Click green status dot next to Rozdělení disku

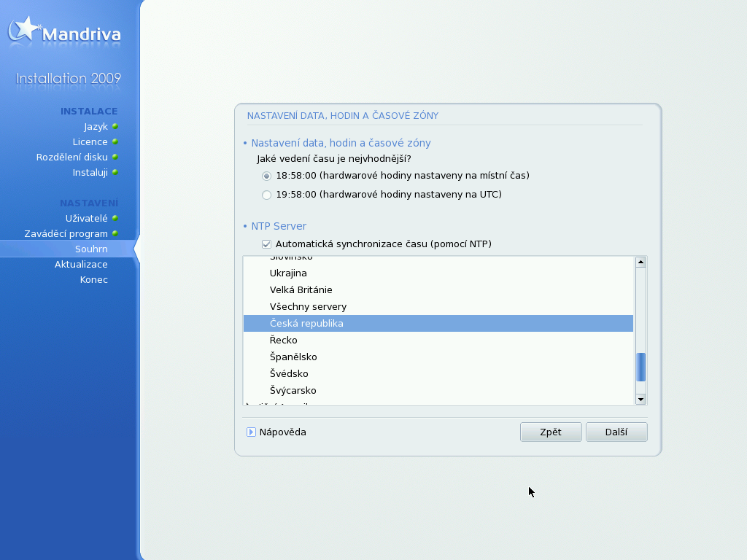coord(115,157)
